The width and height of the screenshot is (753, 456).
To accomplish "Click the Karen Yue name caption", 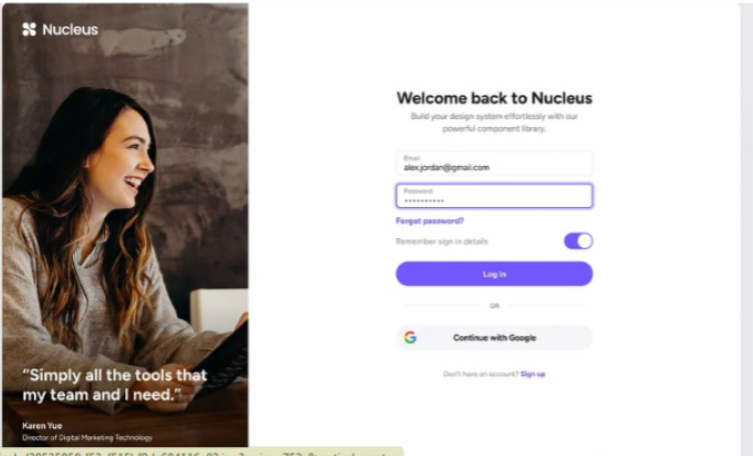I will [42, 425].
